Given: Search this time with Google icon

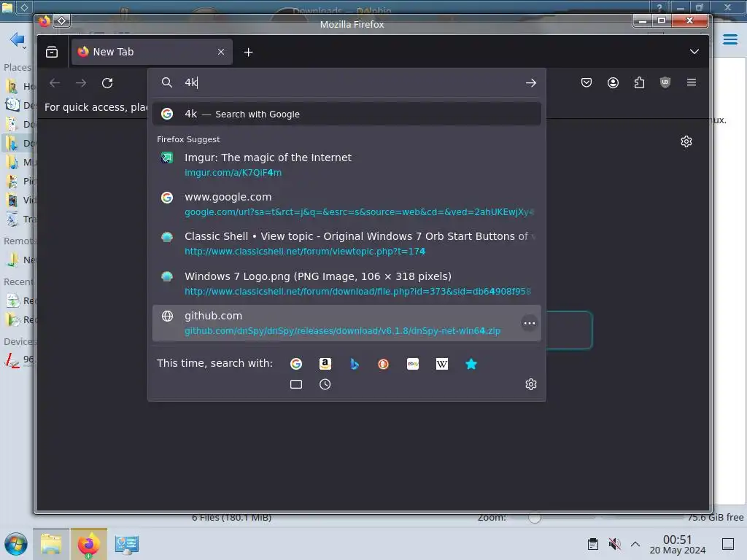Looking at the screenshot, I should 296,364.
